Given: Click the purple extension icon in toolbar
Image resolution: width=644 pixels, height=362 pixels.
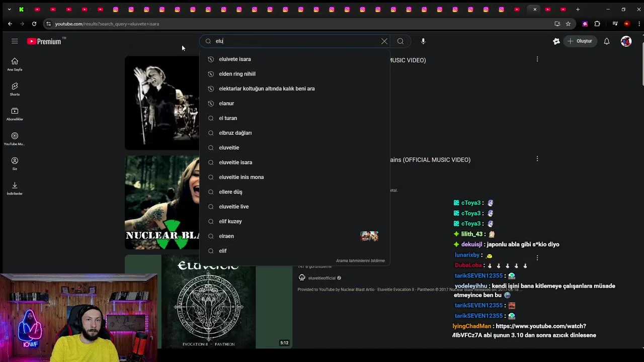Looking at the screenshot, I should (x=585, y=24).
